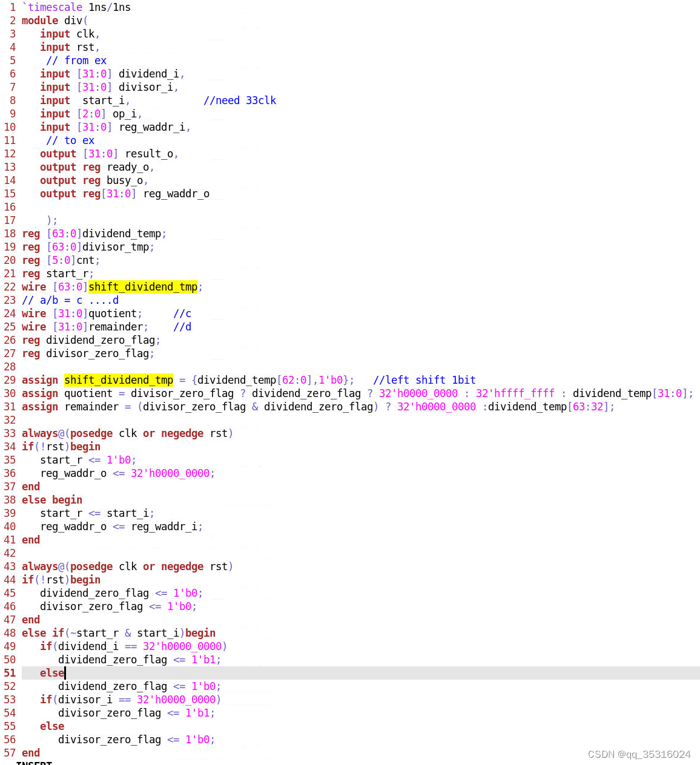Click the else keyword on cursor line 51
This screenshot has width=700, height=765.
point(51,673)
